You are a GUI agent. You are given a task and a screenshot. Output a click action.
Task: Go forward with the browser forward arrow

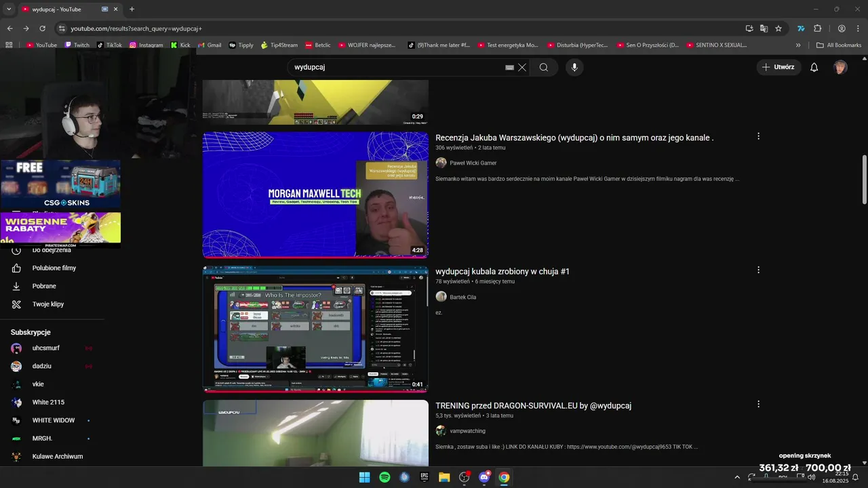(26, 28)
